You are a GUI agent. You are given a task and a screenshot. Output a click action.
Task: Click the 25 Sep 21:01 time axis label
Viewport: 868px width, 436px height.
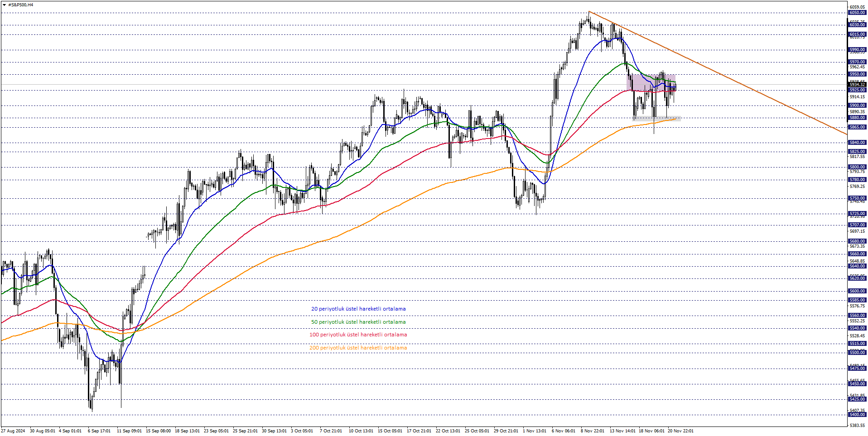point(245,431)
